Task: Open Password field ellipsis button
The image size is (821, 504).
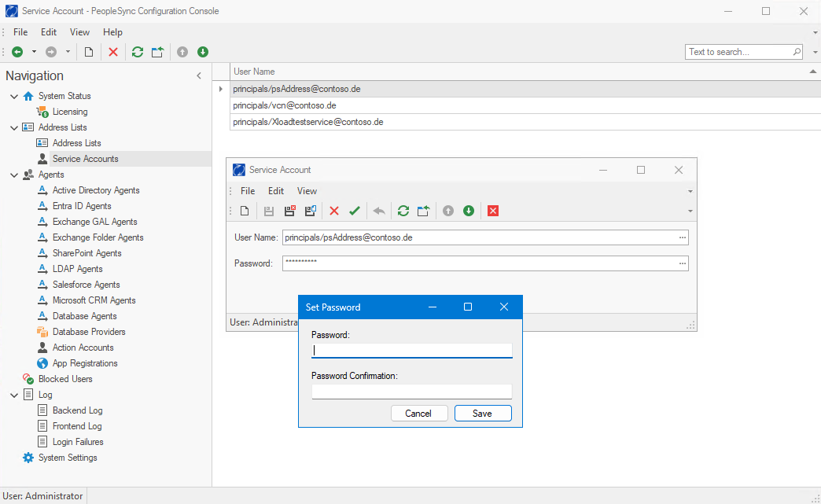Action: [683, 263]
